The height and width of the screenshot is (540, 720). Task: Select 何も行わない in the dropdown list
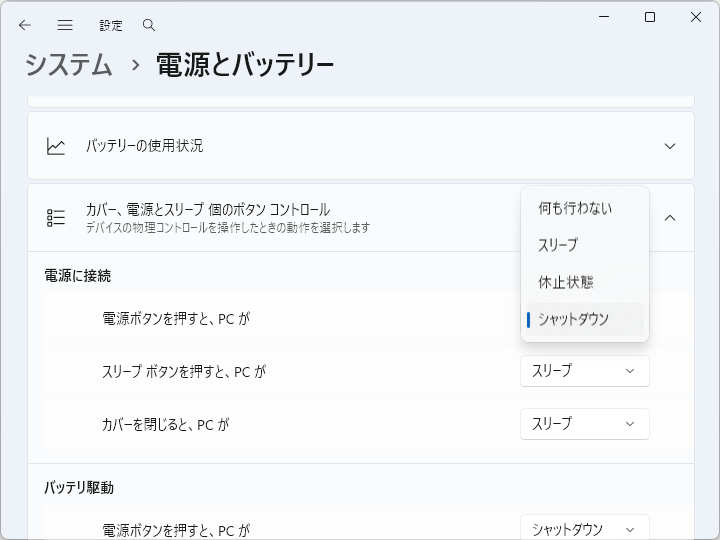click(x=585, y=208)
